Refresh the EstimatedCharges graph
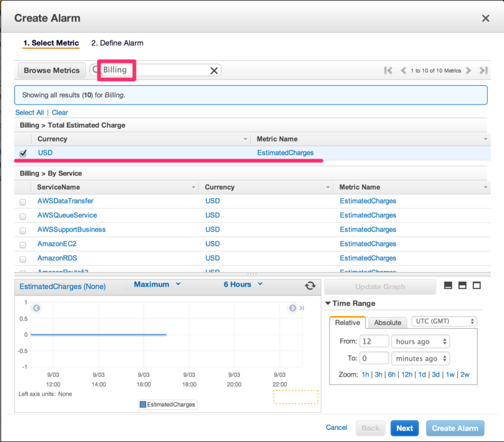The height and width of the screenshot is (442, 504). (x=310, y=286)
